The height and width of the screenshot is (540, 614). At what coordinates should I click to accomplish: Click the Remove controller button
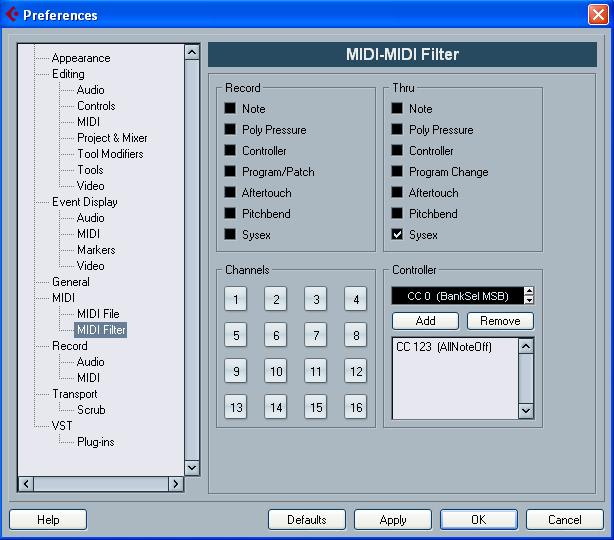500,321
